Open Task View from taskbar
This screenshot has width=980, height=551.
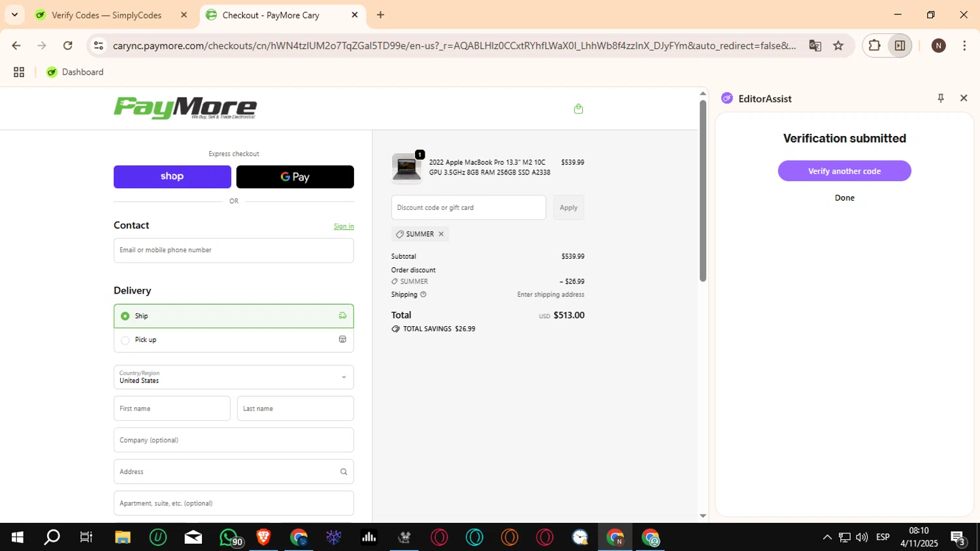click(x=86, y=537)
